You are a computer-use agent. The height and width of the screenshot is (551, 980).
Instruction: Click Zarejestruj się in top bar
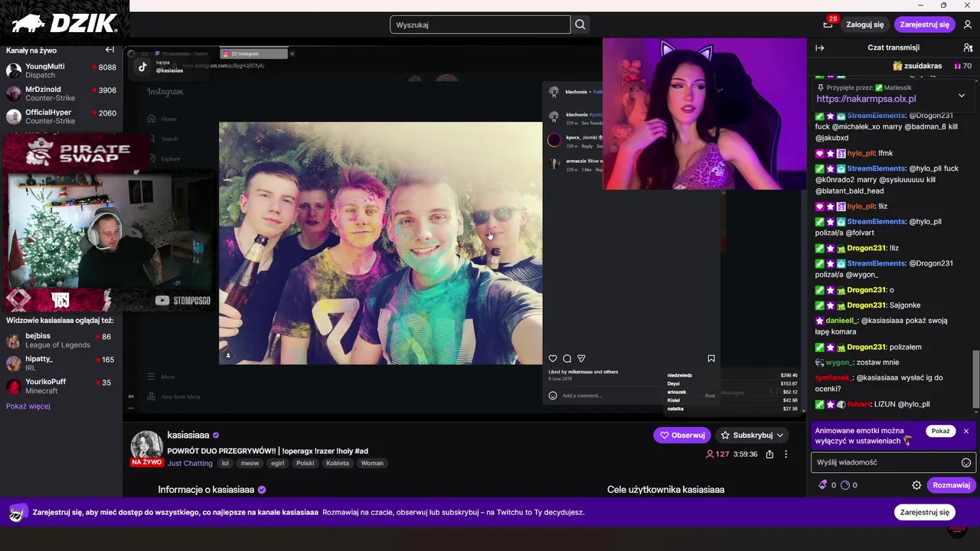pyautogui.click(x=924, y=24)
